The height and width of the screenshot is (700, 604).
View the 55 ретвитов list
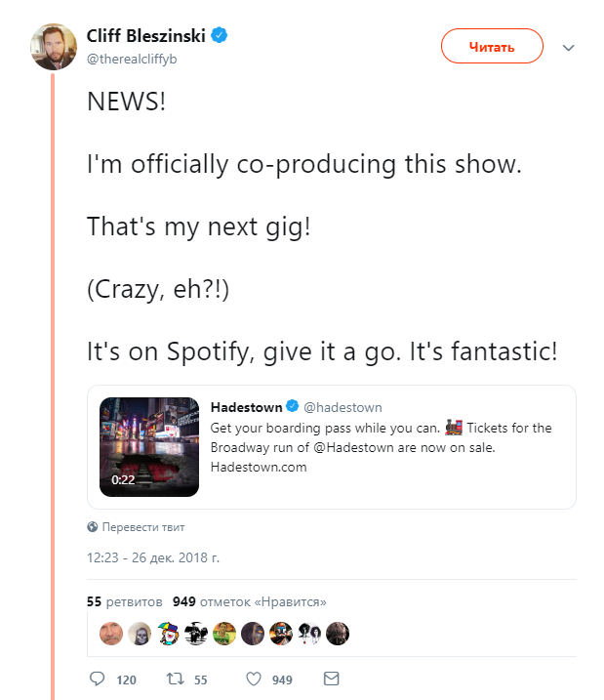[125, 601]
